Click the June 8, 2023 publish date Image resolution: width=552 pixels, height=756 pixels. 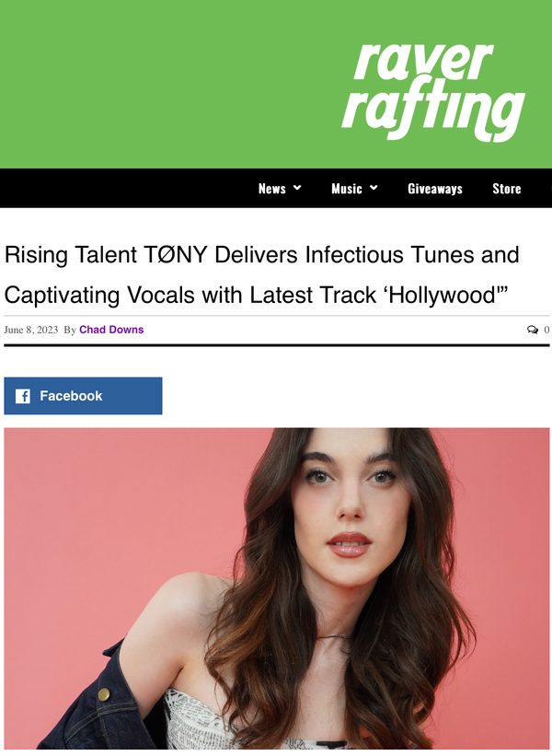pyautogui.click(x=31, y=330)
